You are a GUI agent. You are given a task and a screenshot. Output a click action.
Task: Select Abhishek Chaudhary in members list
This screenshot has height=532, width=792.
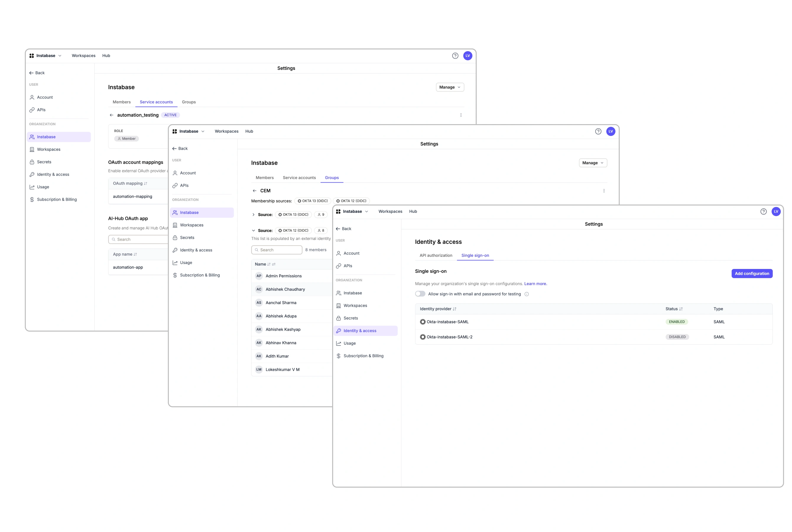[x=291, y=289]
